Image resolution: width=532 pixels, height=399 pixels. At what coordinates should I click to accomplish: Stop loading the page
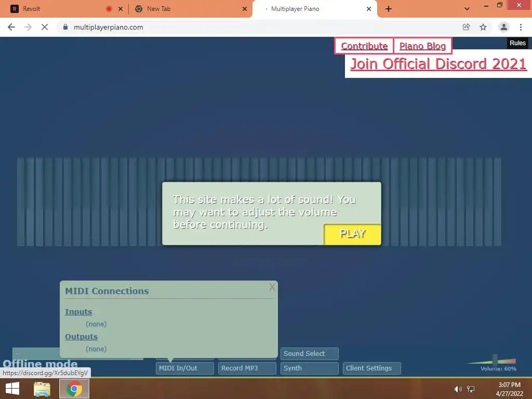click(x=45, y=27)
